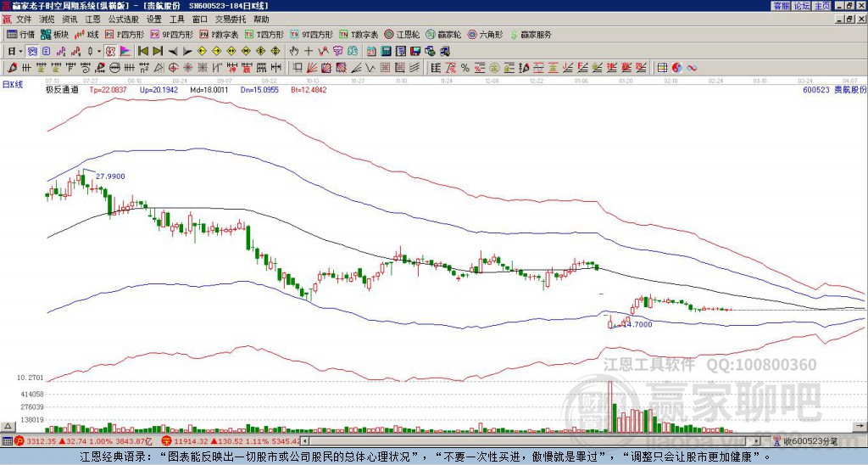The width and height of the screenshot is (868, 465).
Task: Open the 江恩 menu
Action: tap(92, 19)
